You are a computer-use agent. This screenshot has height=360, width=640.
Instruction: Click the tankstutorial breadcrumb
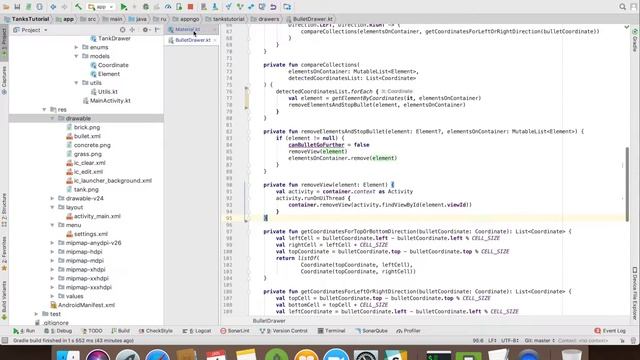(x=225, y=19)
